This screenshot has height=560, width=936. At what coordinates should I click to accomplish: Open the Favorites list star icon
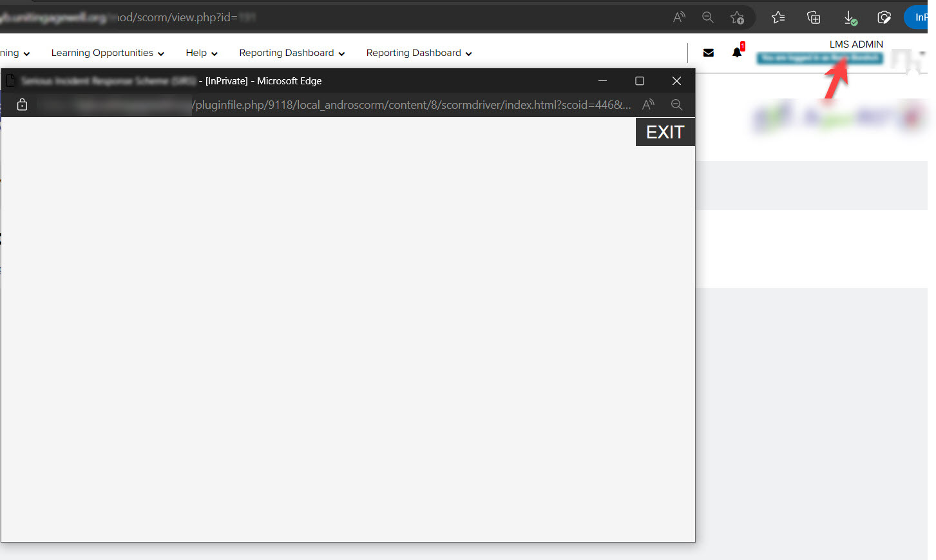(x=778, y=17)
